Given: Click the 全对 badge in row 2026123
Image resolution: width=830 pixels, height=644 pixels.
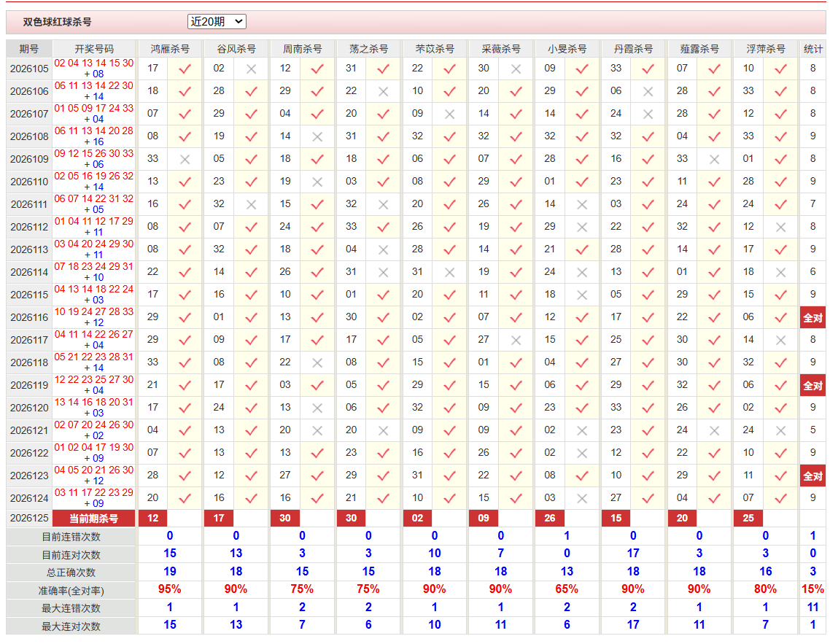Looking at the screenshot, I should 812,476.
